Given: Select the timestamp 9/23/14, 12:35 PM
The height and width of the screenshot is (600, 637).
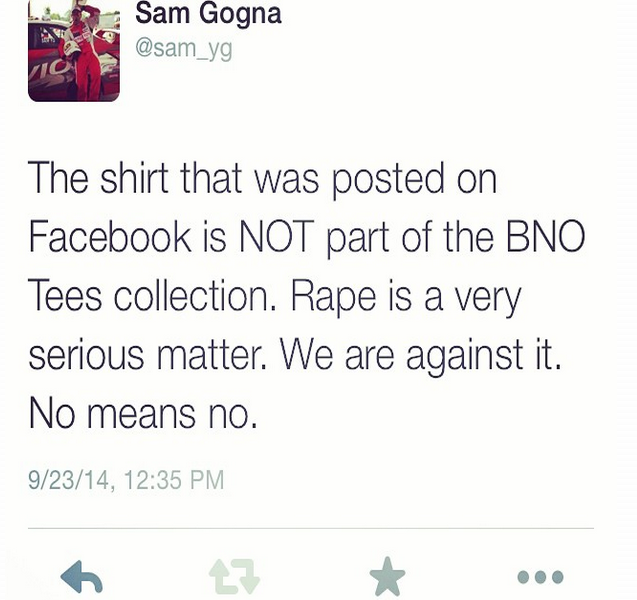Looking at the screenshot, I should [126, 480].
